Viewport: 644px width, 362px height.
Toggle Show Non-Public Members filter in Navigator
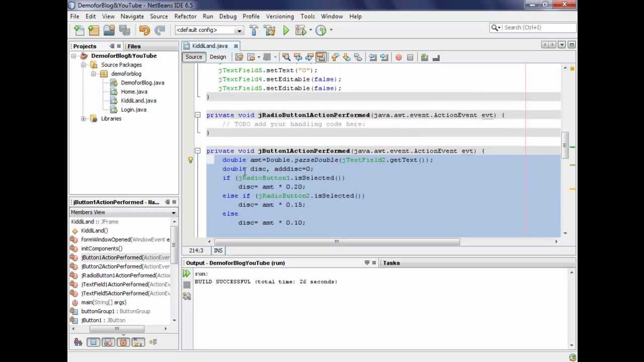pyautogui.click(x=123, y=342)
